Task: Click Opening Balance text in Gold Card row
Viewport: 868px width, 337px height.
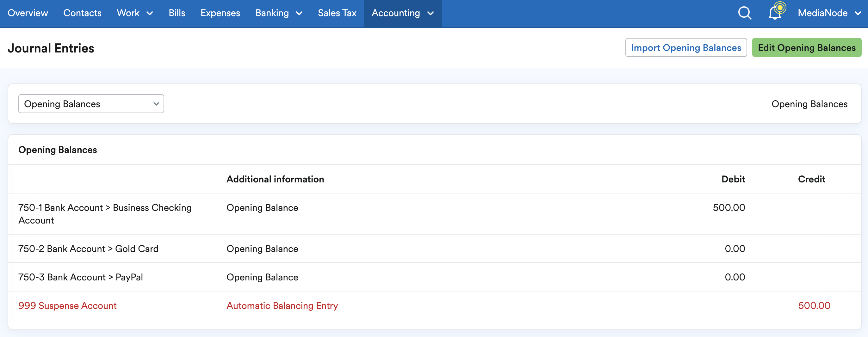Action: click(x=262, y=249)
